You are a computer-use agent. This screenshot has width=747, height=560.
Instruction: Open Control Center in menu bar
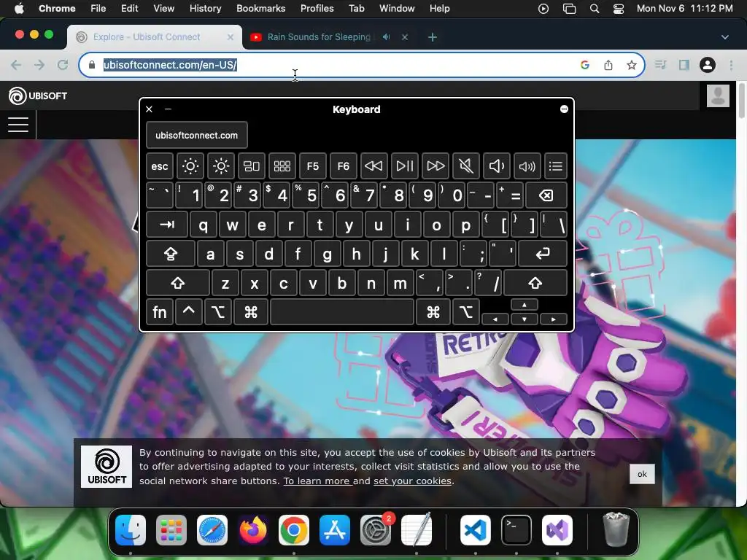tap(619, 9)
